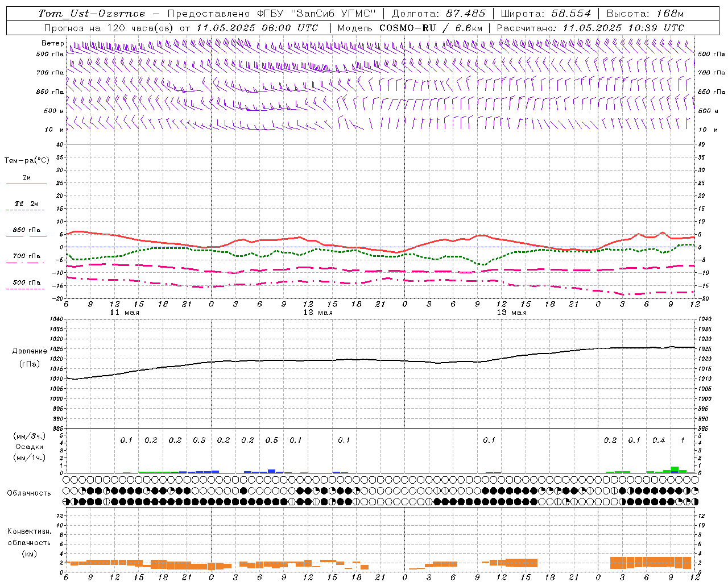Screen dimensions: 728x582
Task: Click the '(км)' unit under convective cloudiness
Action: point(29,554)
